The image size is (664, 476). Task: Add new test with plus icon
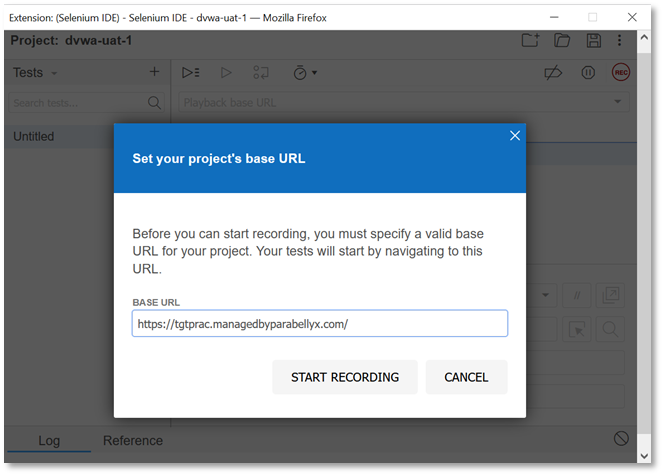pos(154,72)
